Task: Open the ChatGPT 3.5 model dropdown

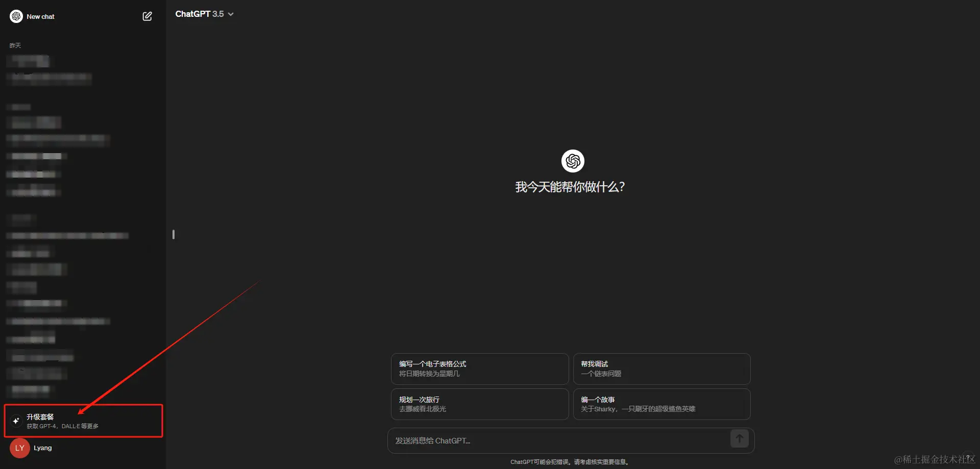Action: click(x=204, y=14)
